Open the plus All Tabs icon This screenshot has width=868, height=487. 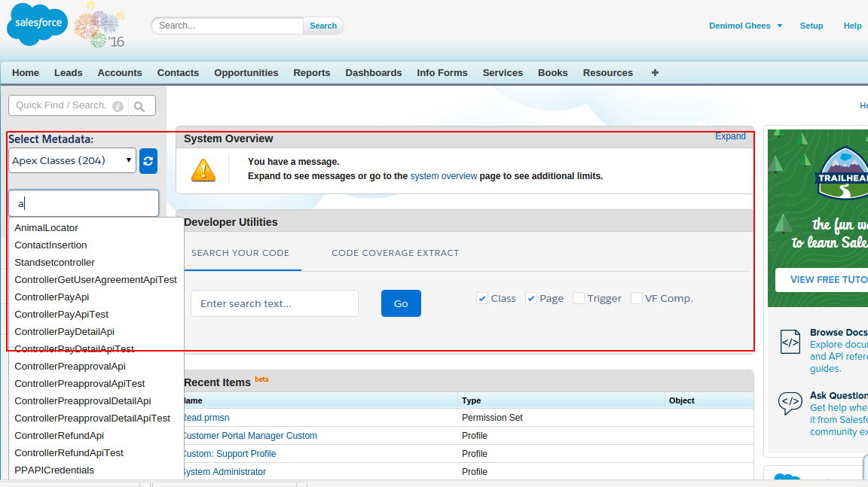pos(655,73)
